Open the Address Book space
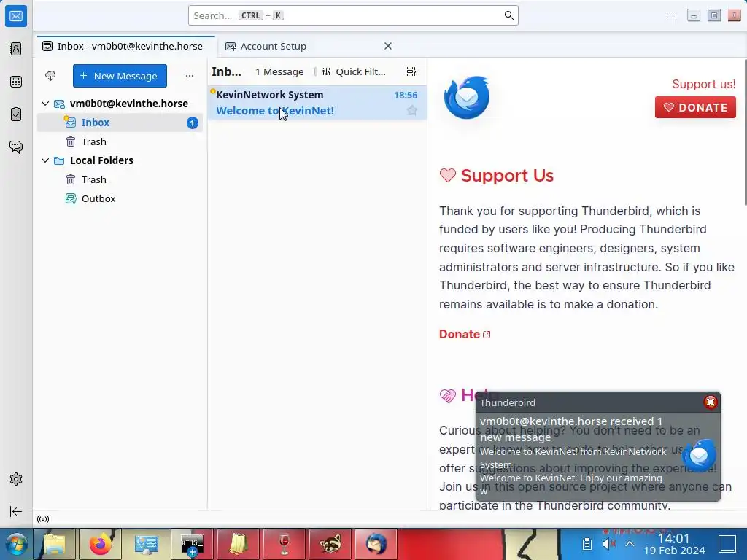 pos(16,49)
